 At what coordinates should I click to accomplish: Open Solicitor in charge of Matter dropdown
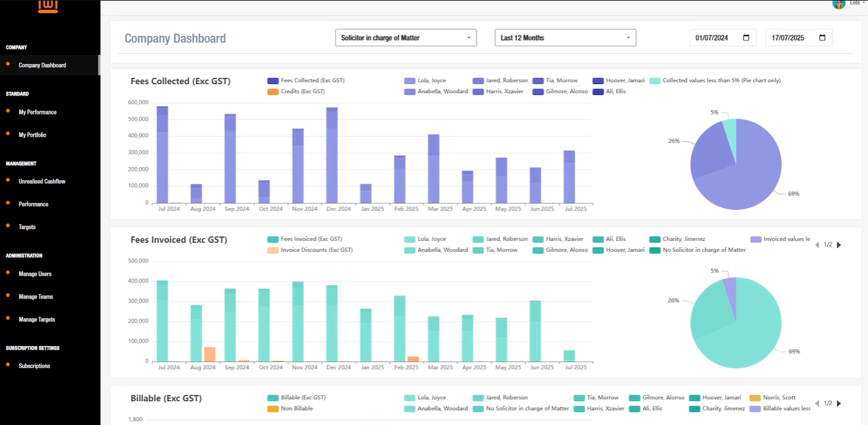(406, 38)
